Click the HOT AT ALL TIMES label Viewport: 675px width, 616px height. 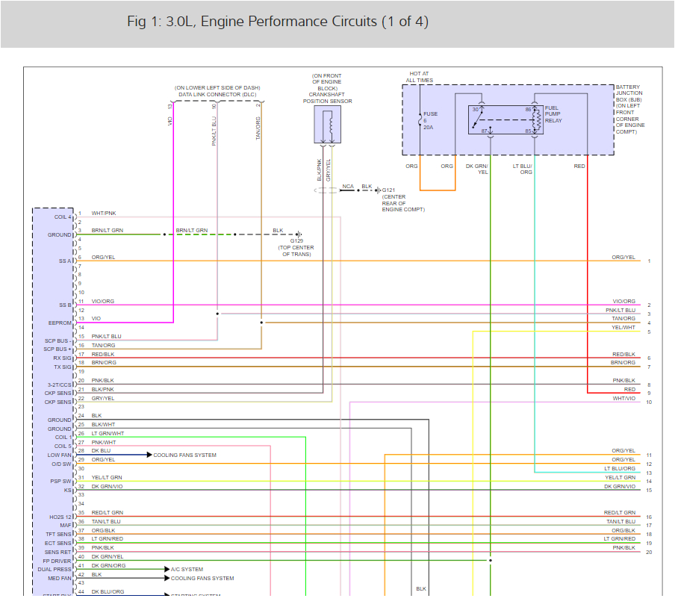tap(418, 78)
